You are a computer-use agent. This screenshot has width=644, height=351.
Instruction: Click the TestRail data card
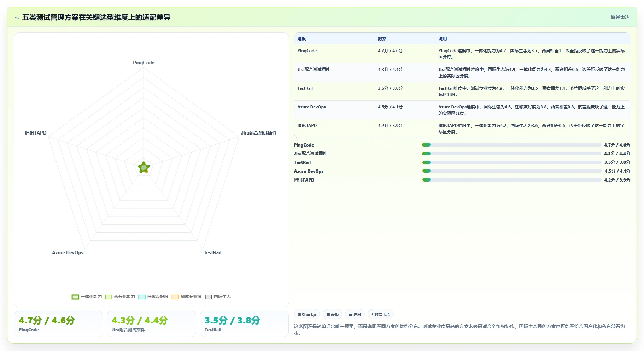coord(244,324)
